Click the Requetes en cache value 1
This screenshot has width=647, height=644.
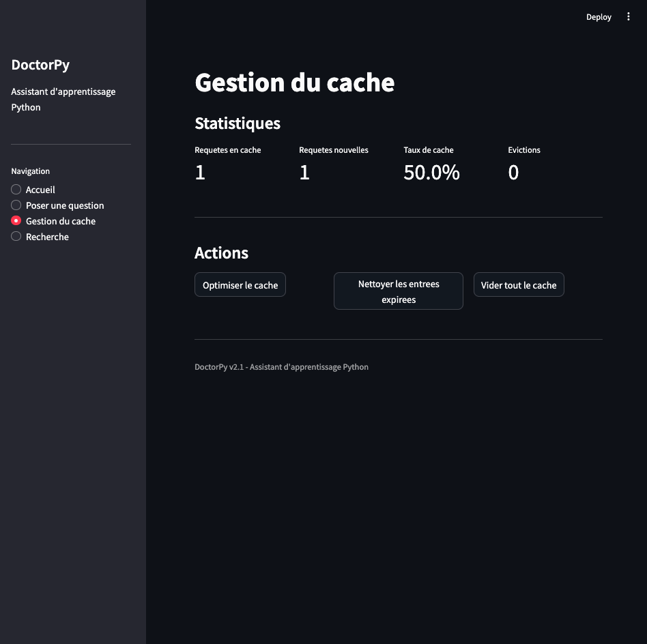[200, 173]
